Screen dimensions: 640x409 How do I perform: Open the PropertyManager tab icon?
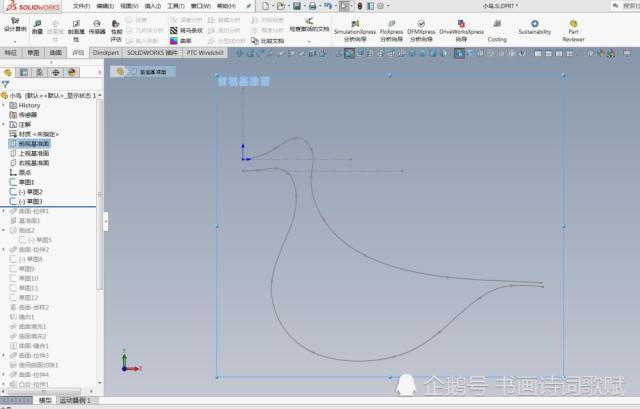pyautogui.click(x=24, y=72)
